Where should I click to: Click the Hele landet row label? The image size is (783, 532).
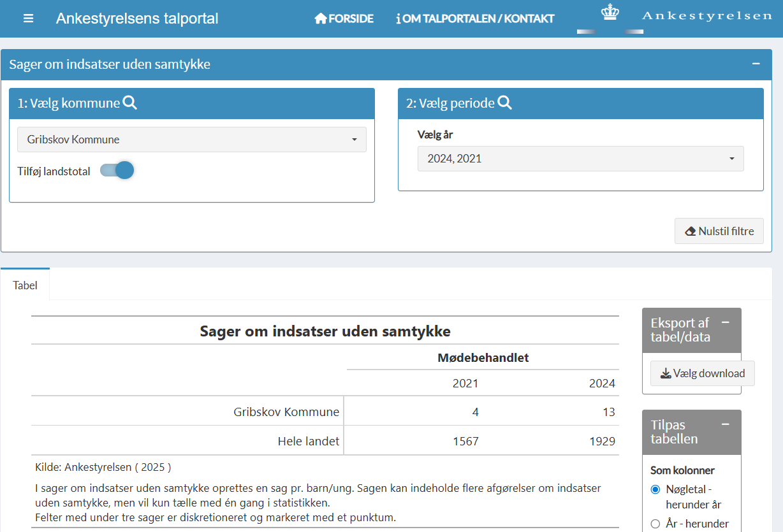point(309,441)
